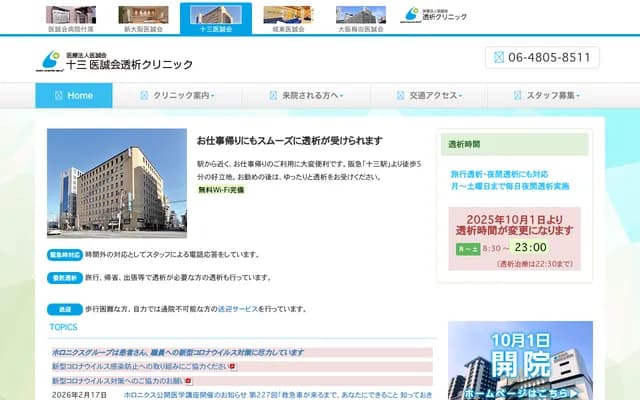Image resolution: width=640 pixels, height=400 pixels.
Task: Click the clinic building photo
Action: [116, 182]
